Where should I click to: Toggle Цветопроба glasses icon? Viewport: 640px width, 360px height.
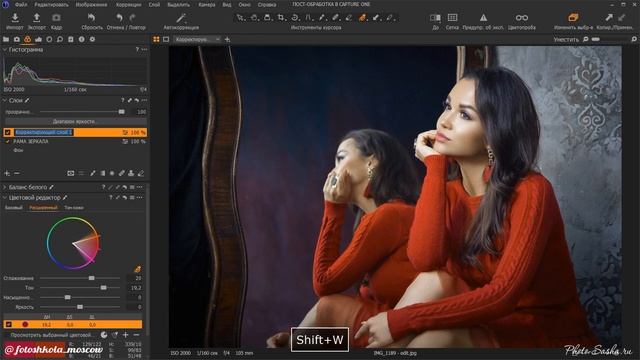[x=522, y=18]
